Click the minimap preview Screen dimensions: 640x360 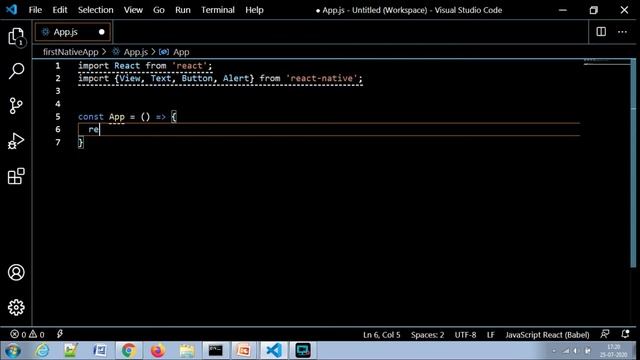coord(607,62)
